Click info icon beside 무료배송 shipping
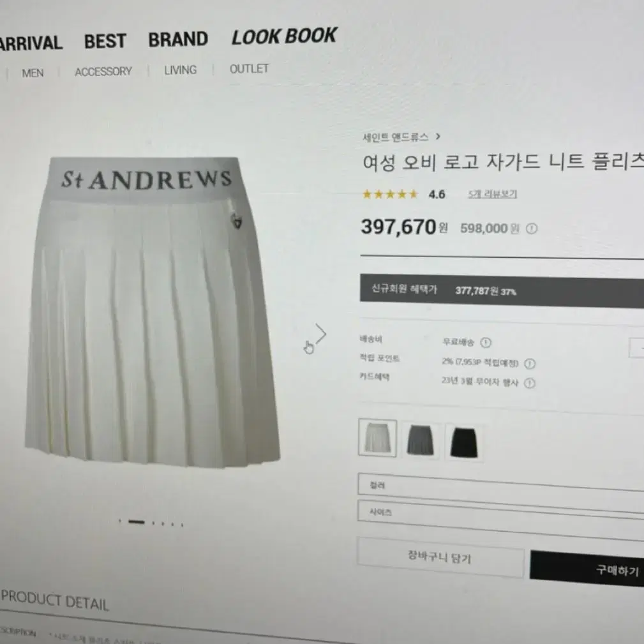Screen dimensions: 644x644 [x=486, y=342]
